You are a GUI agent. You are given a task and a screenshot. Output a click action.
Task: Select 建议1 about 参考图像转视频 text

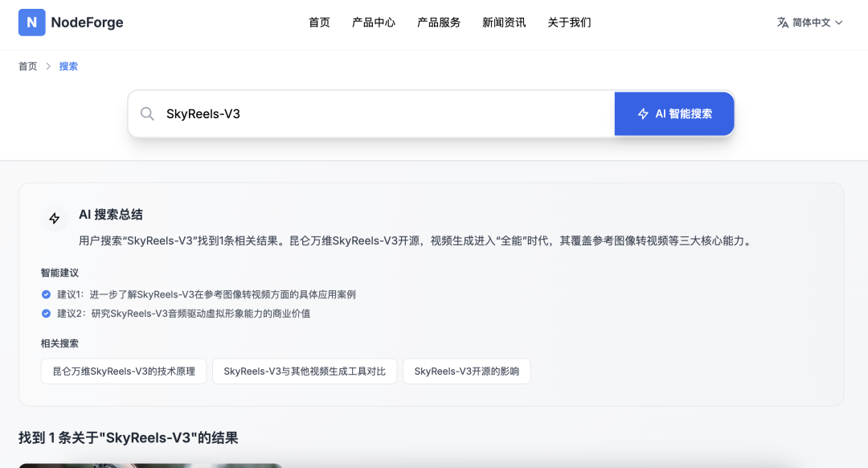coord(207,294)
